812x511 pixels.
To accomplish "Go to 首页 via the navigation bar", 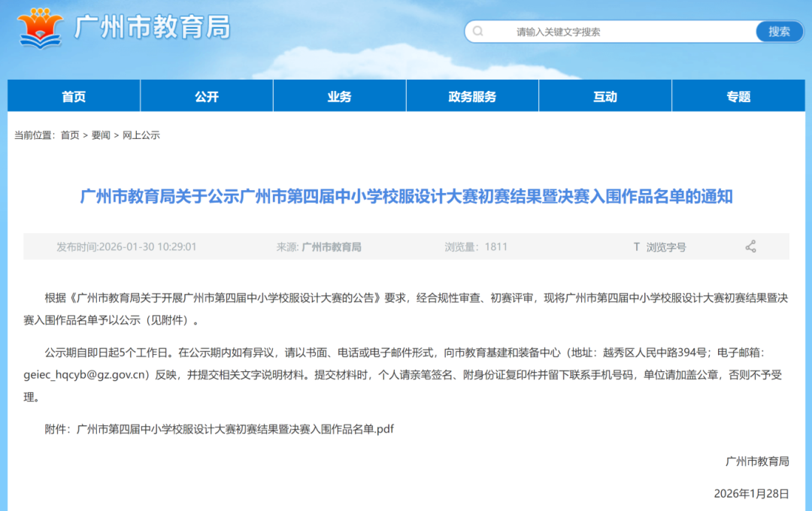I will tap(73, 95).
